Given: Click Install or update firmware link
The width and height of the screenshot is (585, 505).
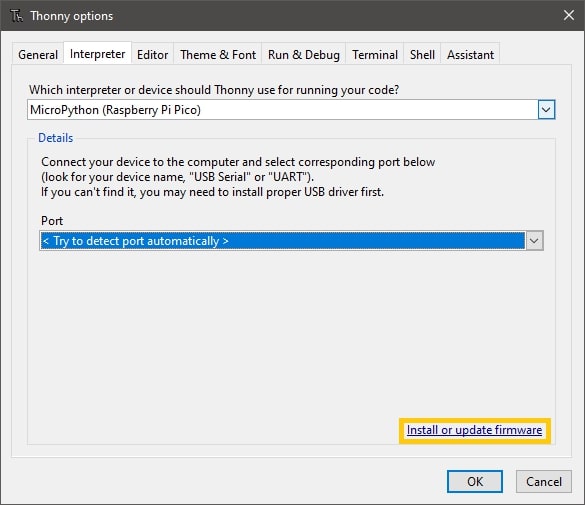Looking at the screenshot, I should tap(474, 430).
